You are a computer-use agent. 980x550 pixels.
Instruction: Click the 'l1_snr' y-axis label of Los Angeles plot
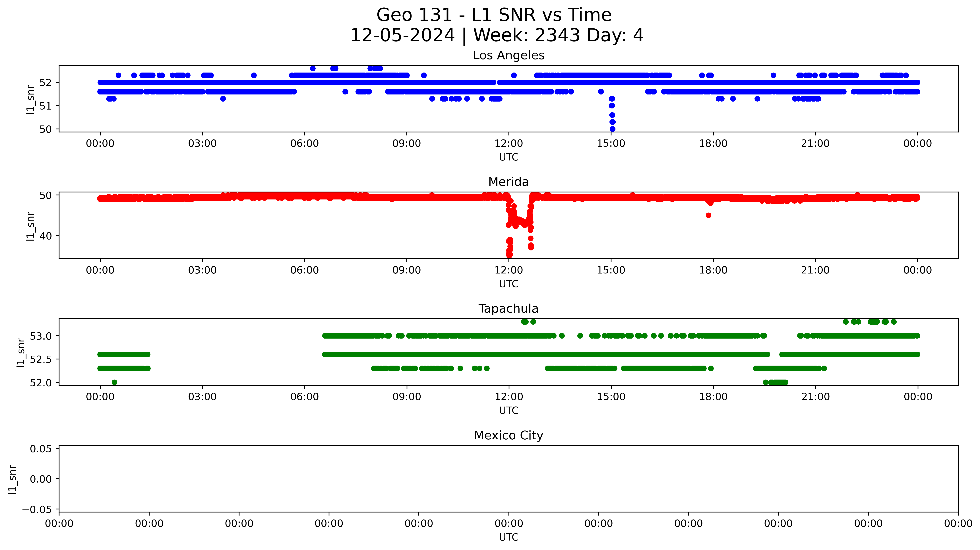tap(30, 99)
